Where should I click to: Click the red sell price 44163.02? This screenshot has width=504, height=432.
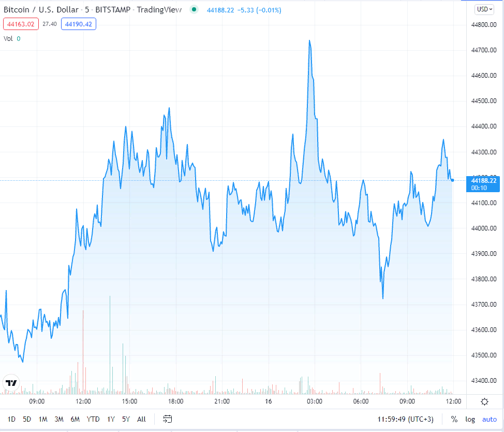(x=20, y=24)
